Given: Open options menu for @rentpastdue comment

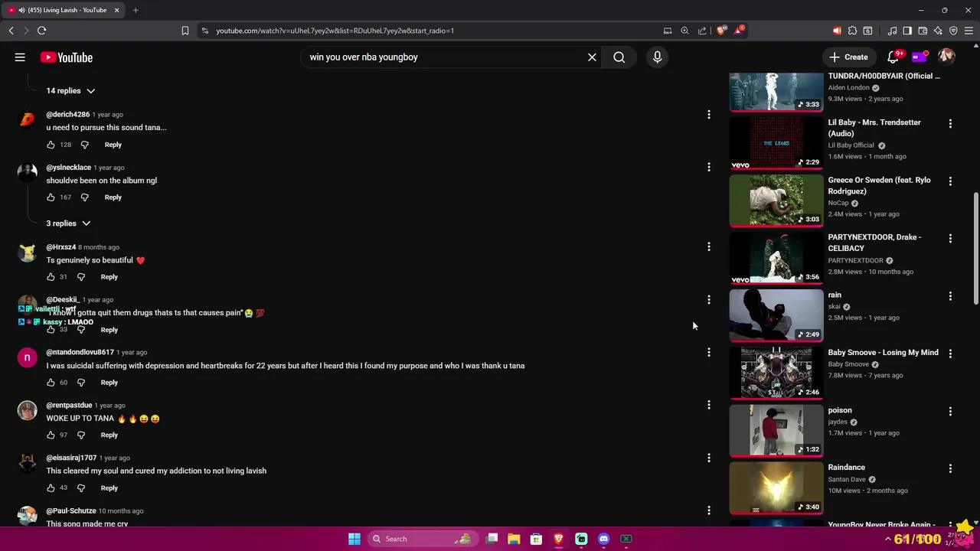Looking at the screenshot, I should [709, 405].
